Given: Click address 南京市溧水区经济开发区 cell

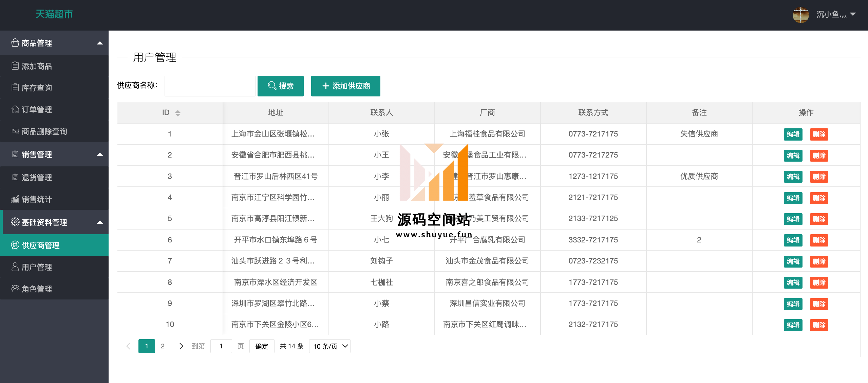Looking at the screenshot, I should tap(276, 282).
